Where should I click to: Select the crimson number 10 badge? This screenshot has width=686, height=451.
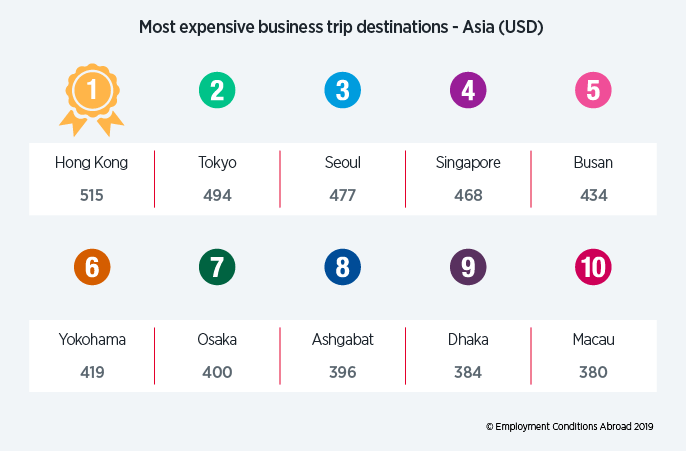(x=593, y=267)
